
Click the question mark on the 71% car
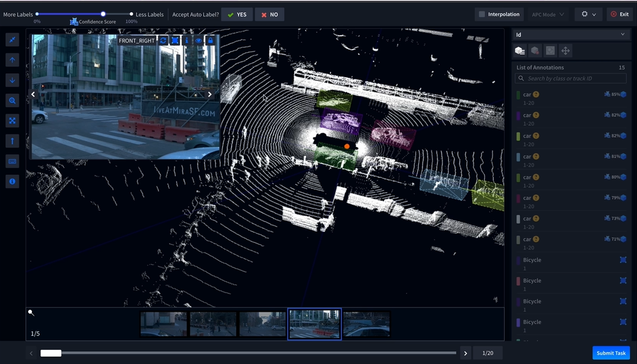tap(536, 239)
